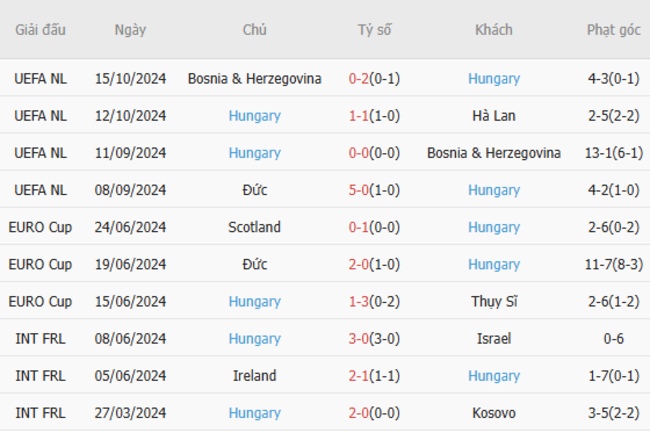Open Hungary link in the Ireland match row

[494, 376]
